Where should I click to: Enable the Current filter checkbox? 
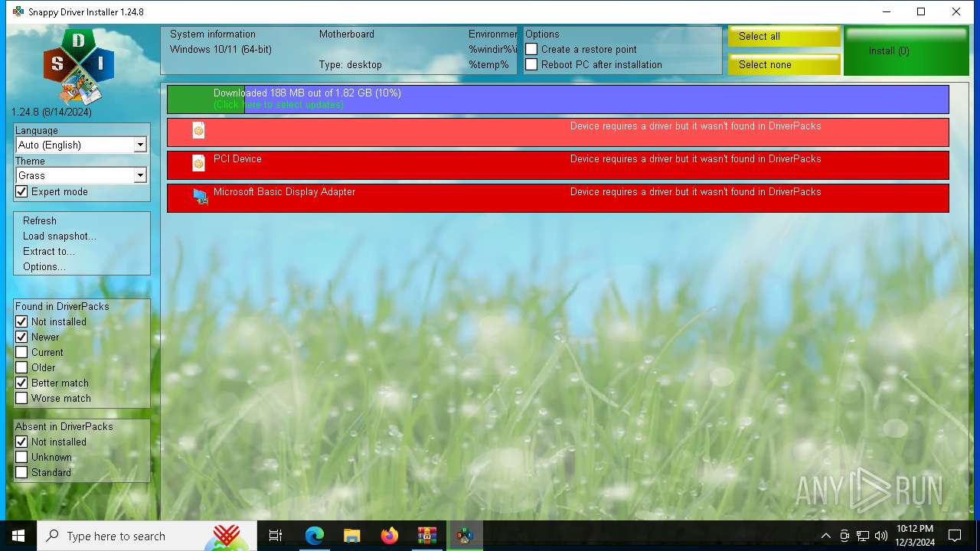click(21, 352)
